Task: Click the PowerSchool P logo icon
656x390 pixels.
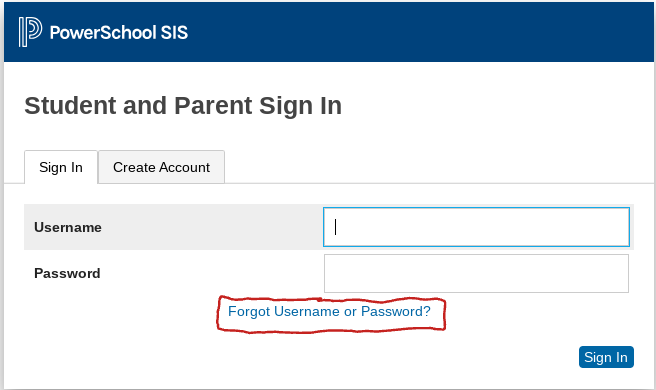Action: 30,32
